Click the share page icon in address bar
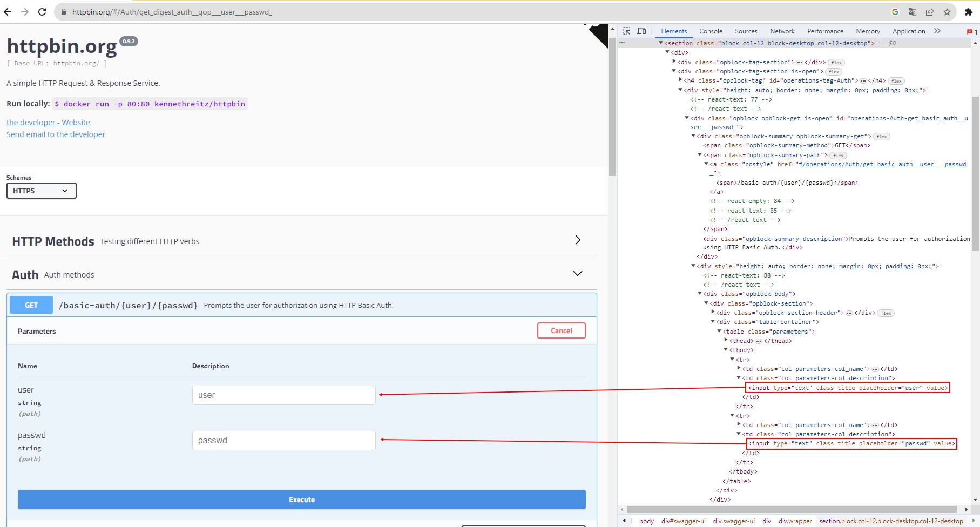The height and width of the screenshot is (527, 980). (x=930, y=12)
